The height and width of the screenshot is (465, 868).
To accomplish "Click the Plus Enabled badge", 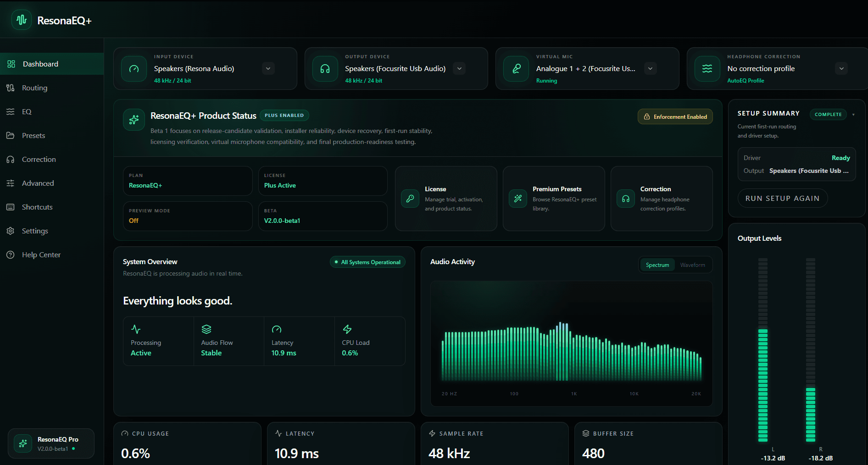I will pyautogui.click(x=284, y=115).
